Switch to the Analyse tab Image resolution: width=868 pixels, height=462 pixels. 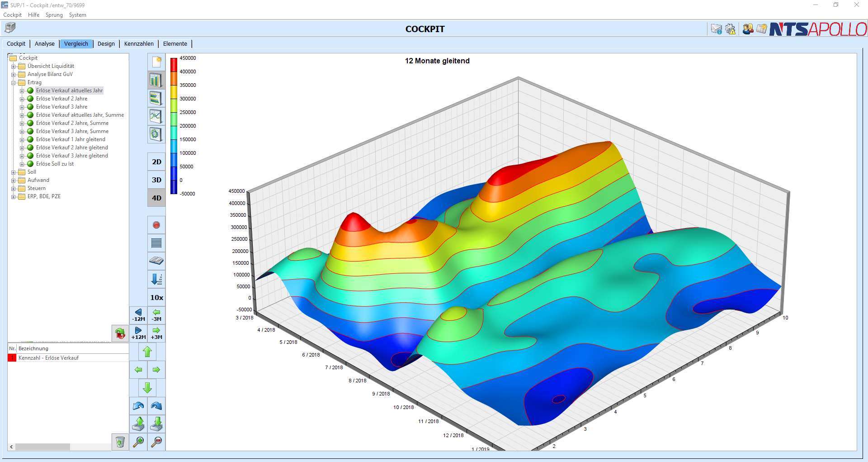(45, 44)
